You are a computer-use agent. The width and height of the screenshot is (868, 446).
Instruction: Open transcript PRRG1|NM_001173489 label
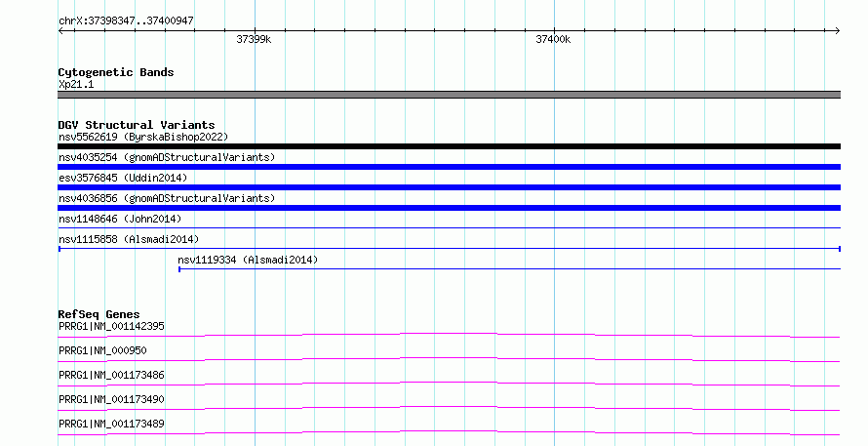pyautogui.click(x=111, y=424)
